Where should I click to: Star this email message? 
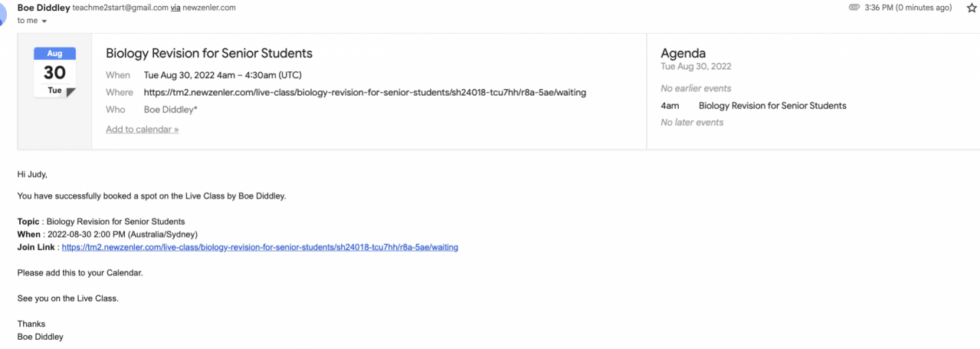point(972,8)
